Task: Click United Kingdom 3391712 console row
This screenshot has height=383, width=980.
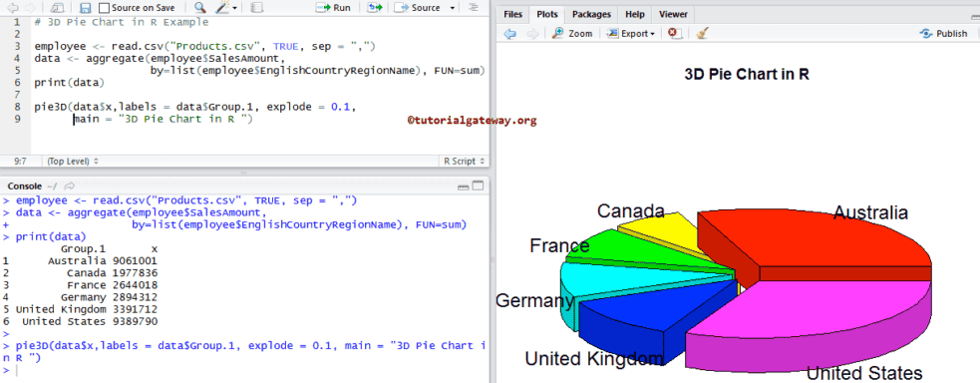Action: point(80,309)
